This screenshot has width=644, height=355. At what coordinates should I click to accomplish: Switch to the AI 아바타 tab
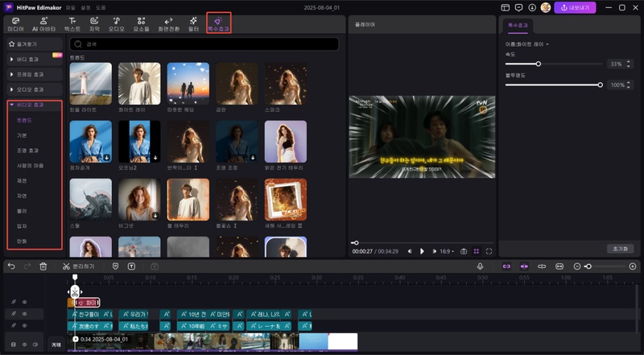click(43, 25)
